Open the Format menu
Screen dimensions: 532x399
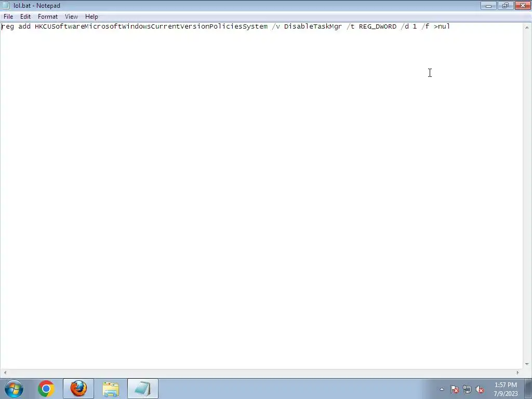pos(47,17)
